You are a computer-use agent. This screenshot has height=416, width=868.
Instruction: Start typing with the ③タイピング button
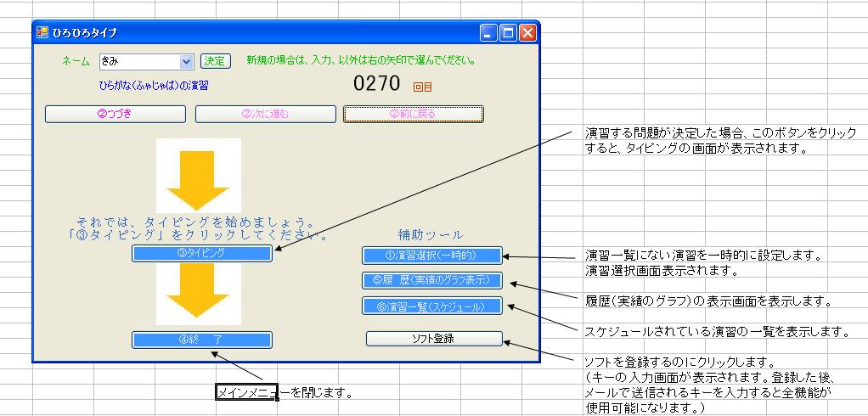point(202,253)
